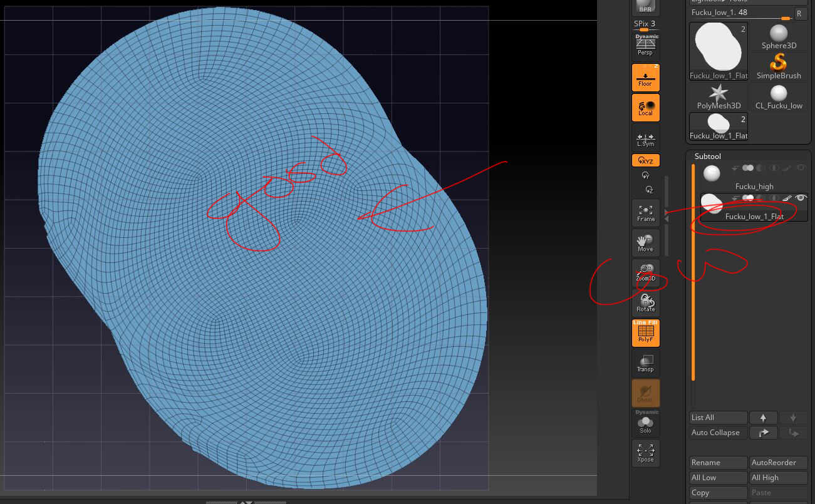Image resolution: width=815 pixels, height=504 pixels.
Task: Click the Zoom3D icon
Action: pos(645,273)
